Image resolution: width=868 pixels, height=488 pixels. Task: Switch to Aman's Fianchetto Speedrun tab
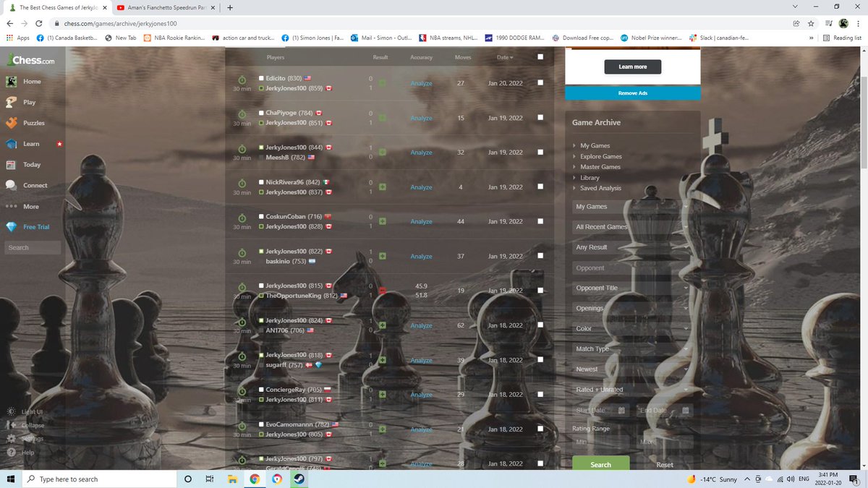click(x=166, y=7)
